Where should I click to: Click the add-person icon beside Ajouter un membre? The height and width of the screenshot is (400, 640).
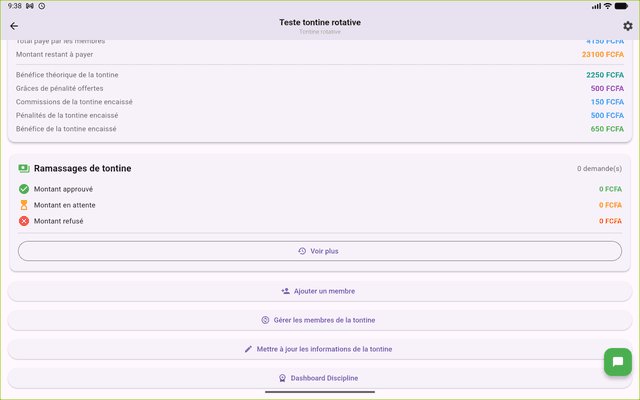[285, 291]
